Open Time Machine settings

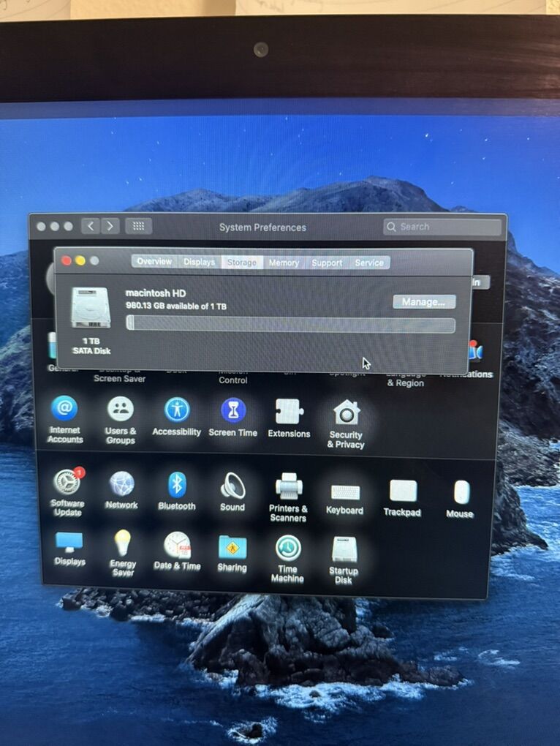[x=288, y=549]
